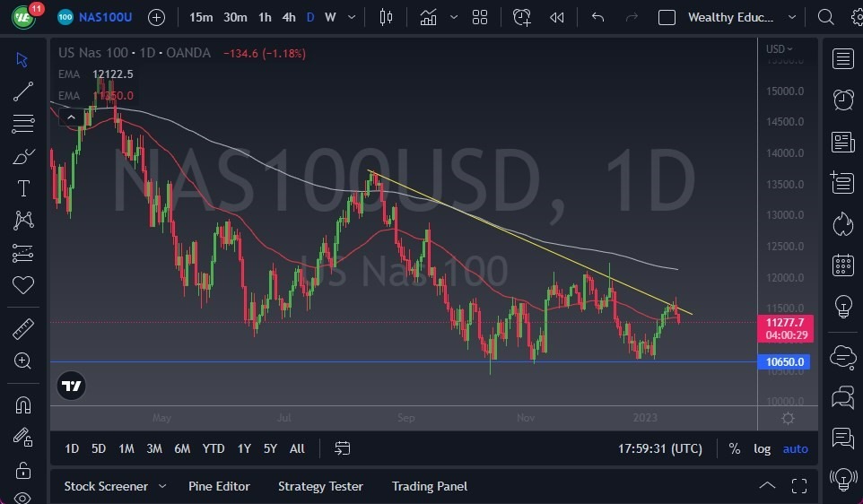Open the Pine Editor tab
863x504 pixels.
coord(219,486)
